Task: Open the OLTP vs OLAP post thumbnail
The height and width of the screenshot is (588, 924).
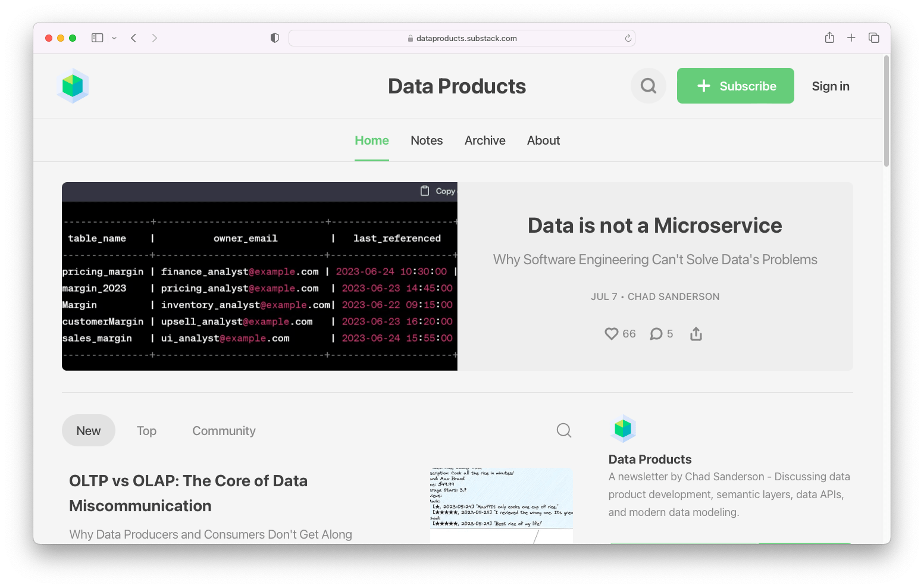Action: tap(502, 505)
